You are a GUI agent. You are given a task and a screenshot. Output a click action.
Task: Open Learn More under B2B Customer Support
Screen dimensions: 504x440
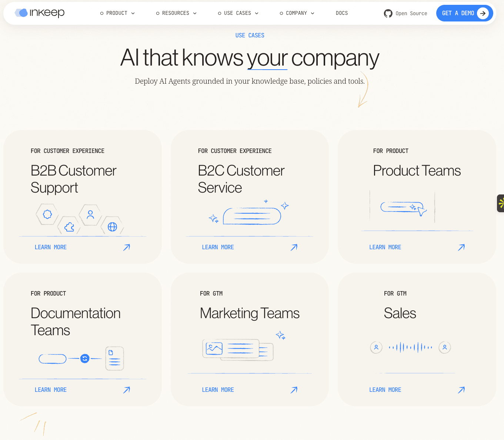click(x=50, y=247)
